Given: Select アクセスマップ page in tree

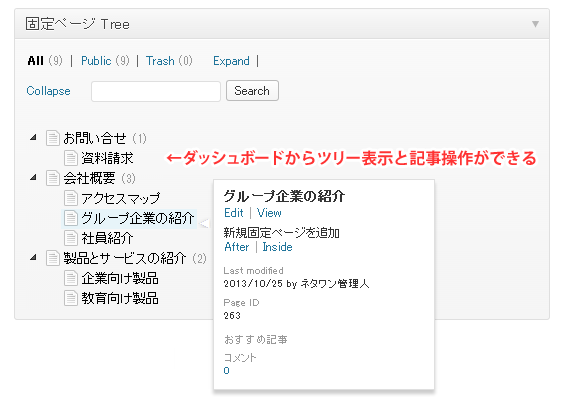Looking at the screenshot, I should (120, 198).
